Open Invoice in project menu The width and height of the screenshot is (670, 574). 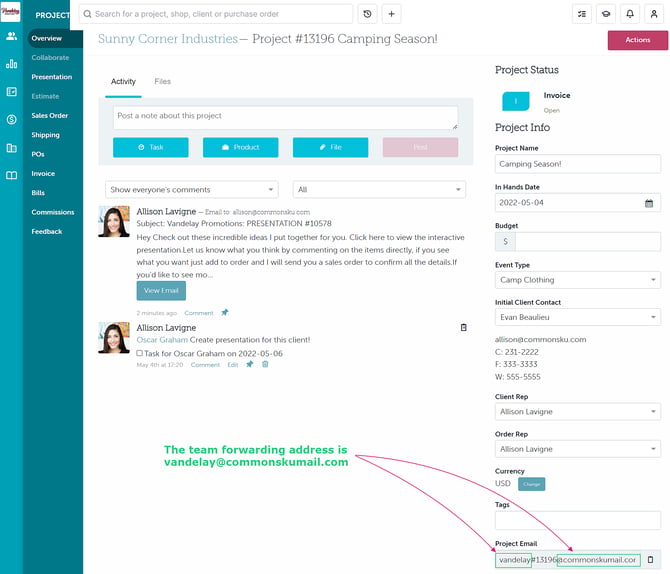tap(43, 174)
